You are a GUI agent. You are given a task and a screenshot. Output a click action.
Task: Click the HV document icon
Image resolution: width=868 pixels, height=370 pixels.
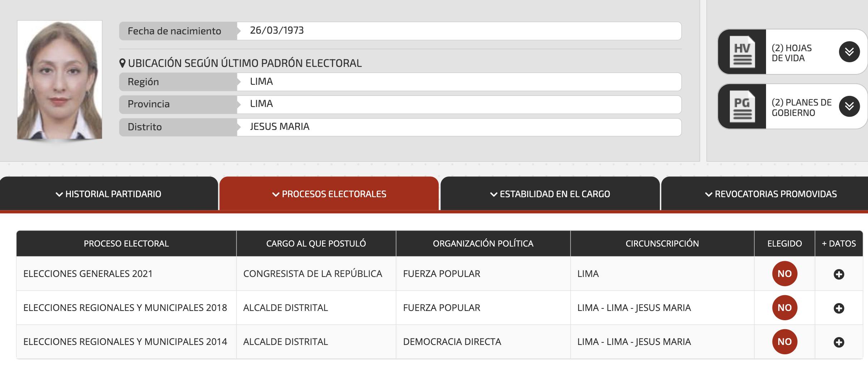click(x=742, y=52)
